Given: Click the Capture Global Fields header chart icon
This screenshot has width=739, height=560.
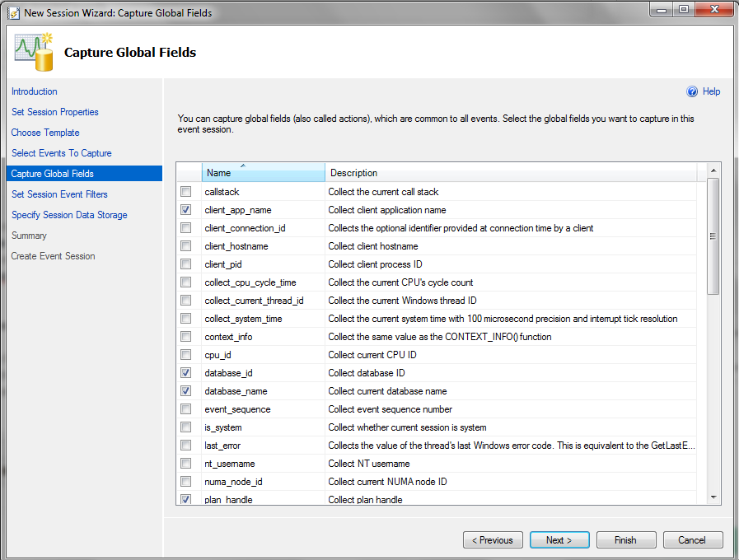Looking at the screenshot, I should tap(34, 52).
